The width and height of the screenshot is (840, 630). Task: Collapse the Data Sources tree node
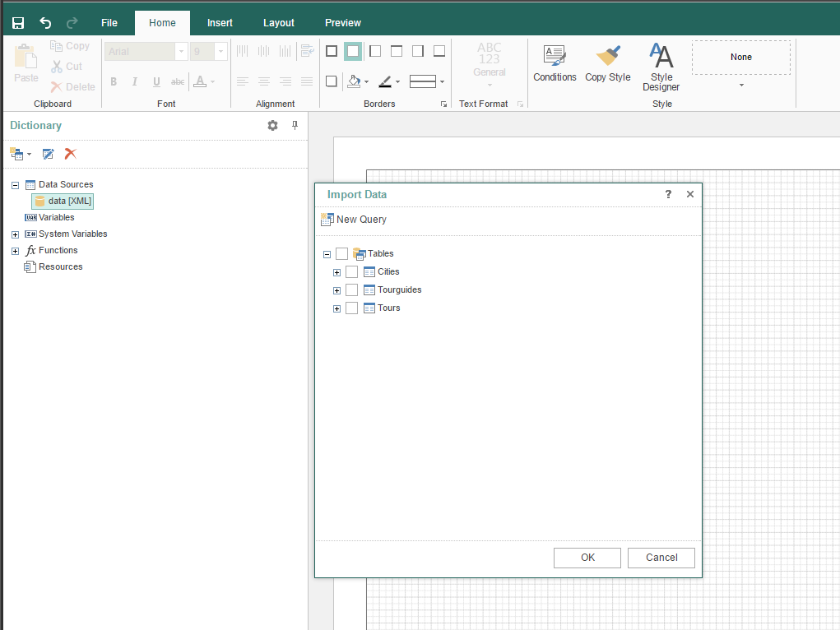(x=15, y=185)
